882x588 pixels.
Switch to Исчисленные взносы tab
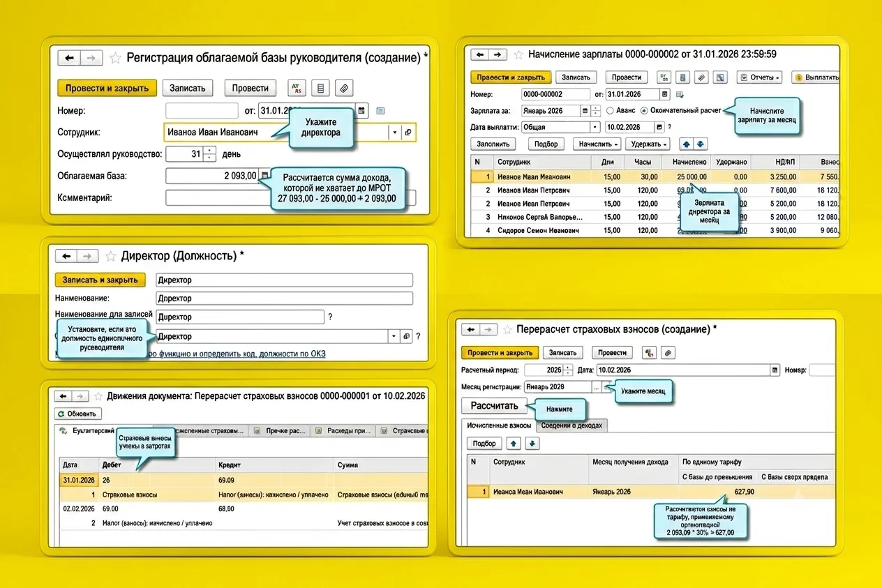click(x=500, y=425)
